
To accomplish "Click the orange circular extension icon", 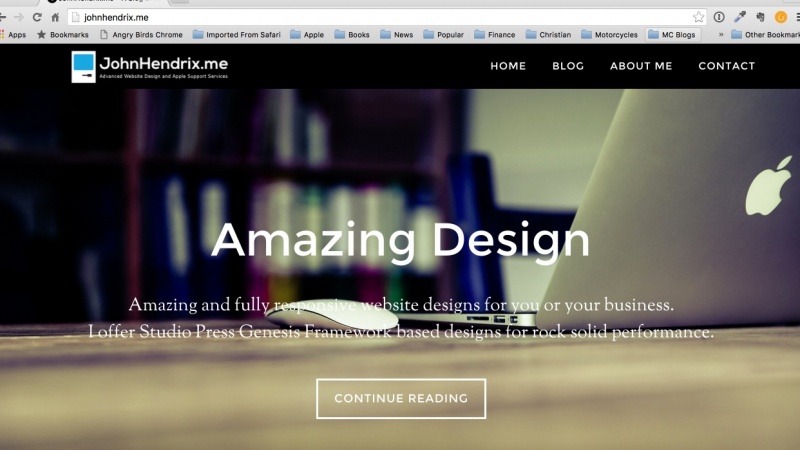I will (x=781, y=17).
